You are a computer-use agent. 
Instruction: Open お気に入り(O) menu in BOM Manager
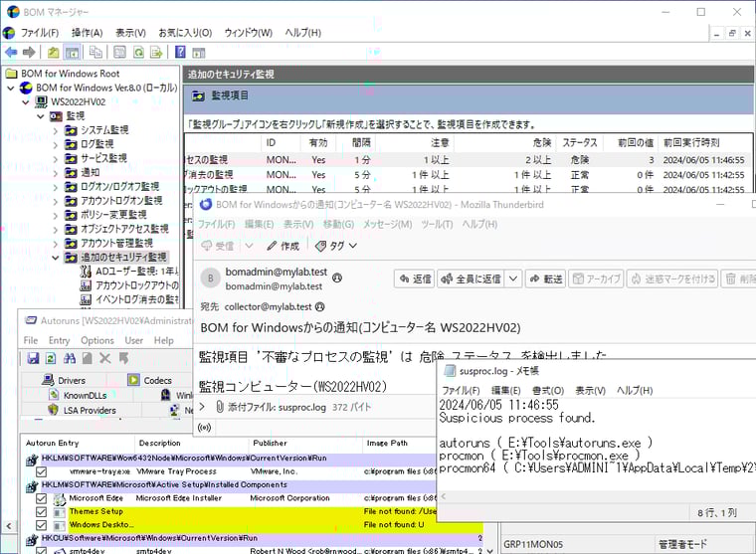click(185, 33)
